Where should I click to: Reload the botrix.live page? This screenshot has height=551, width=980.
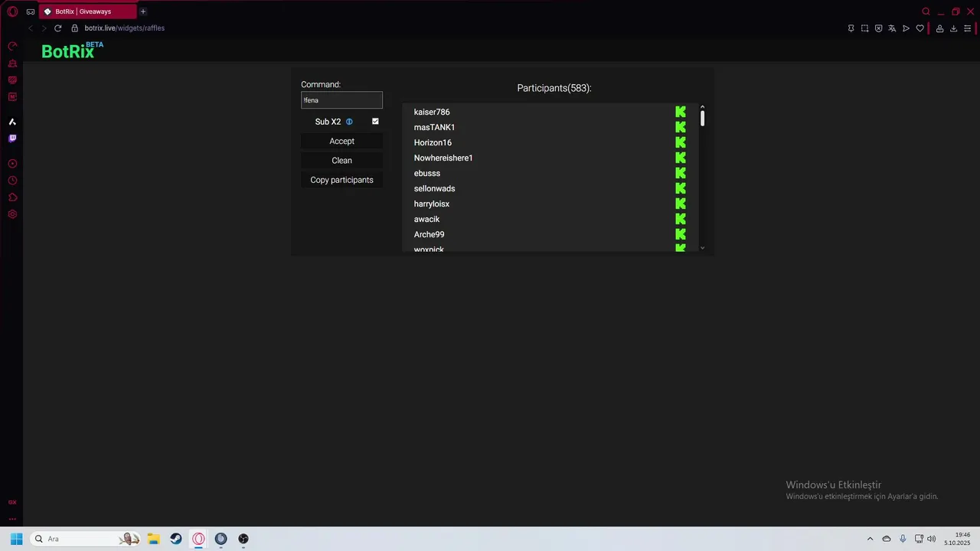[57, 28]
